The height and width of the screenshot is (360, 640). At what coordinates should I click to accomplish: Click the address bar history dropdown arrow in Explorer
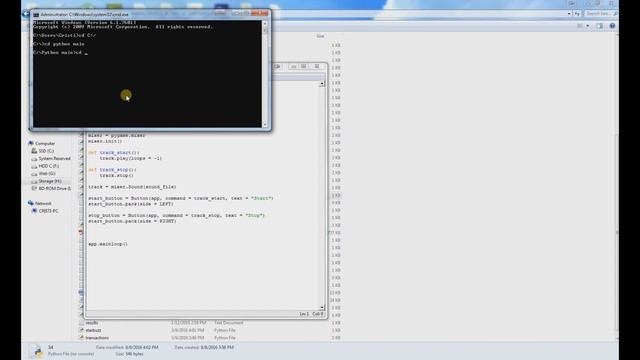point(569,14)
